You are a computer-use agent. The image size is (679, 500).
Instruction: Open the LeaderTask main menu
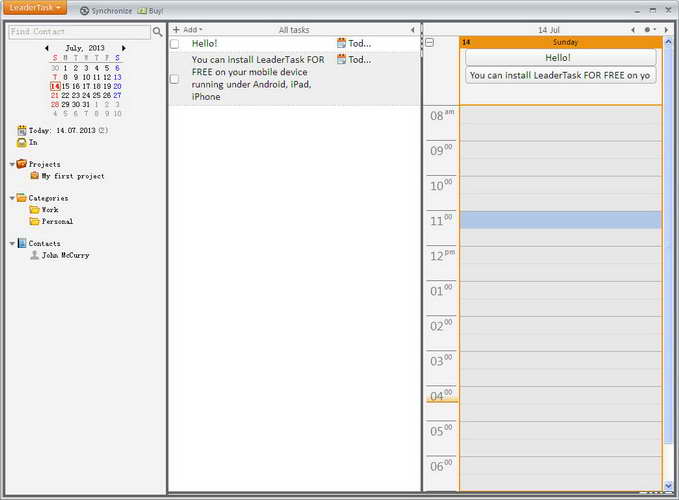tap(35, 8)
